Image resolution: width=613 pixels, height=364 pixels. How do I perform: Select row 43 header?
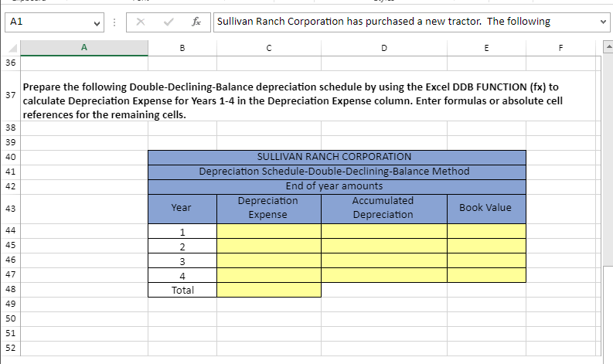pyautogui.click(x=11, y=209)
